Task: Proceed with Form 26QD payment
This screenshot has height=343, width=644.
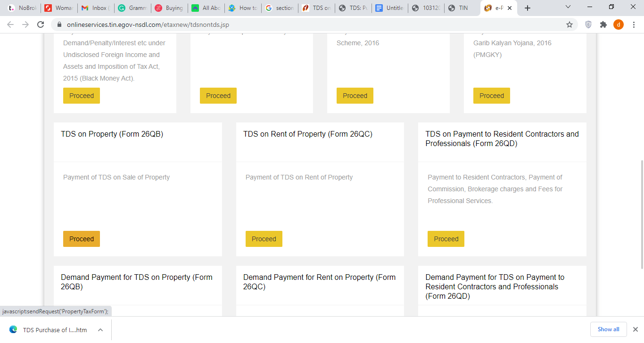Action: (x=446, y=239)
